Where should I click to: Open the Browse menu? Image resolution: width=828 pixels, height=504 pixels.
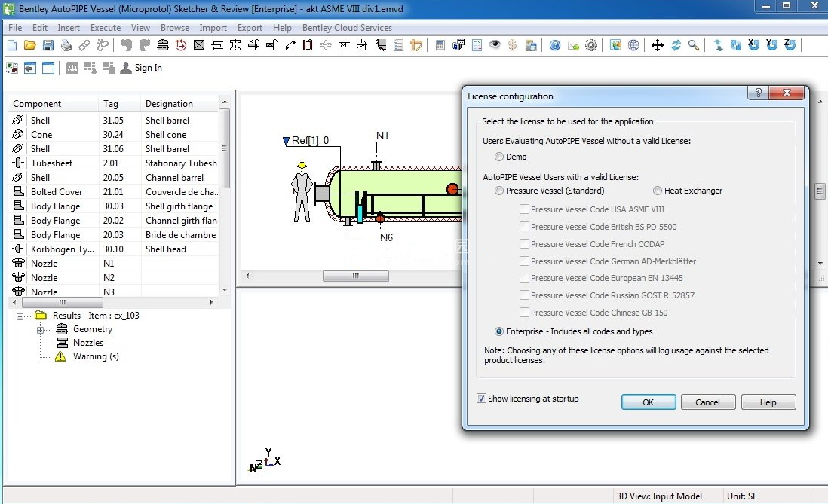point(175,27)
